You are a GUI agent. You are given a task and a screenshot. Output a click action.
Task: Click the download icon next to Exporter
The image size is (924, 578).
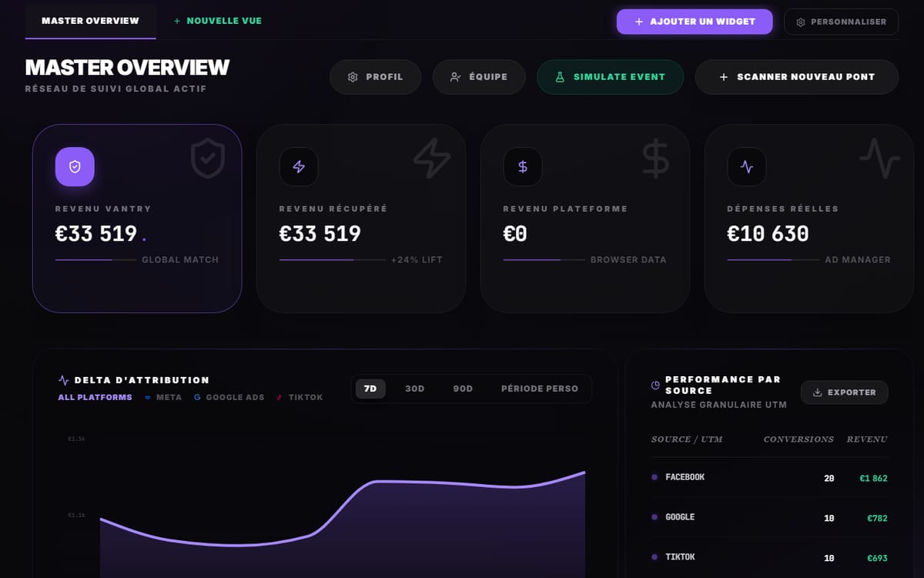coord(818,392)
